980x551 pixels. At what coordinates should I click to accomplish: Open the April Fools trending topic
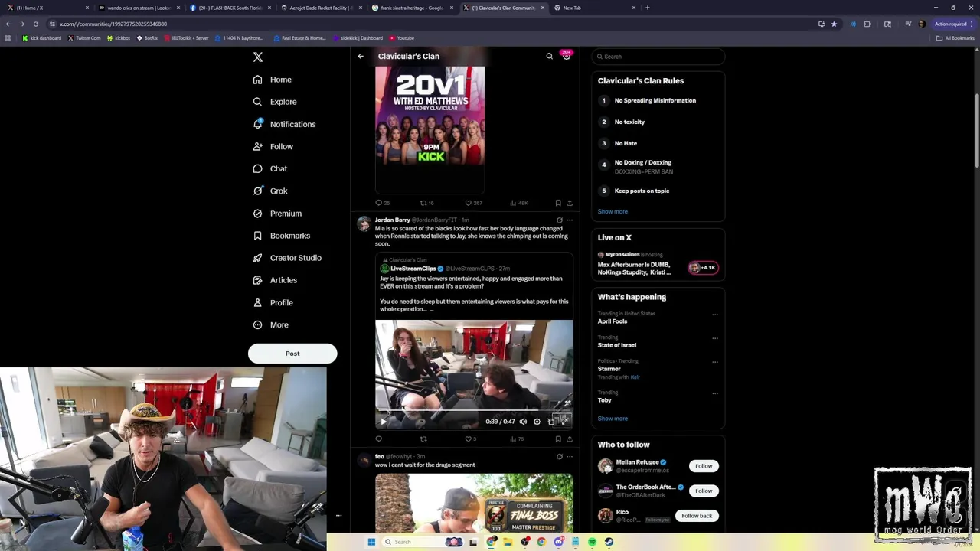click(612, 321)
